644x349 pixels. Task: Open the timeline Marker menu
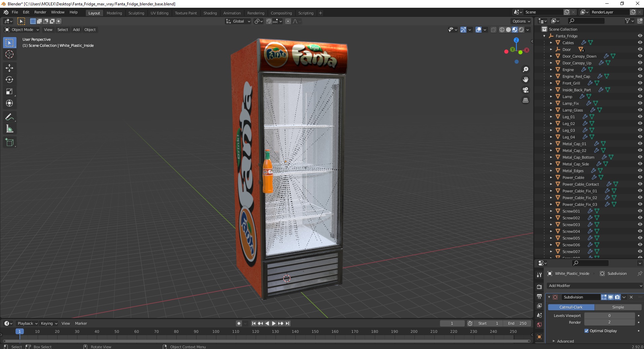click(x=81, y=323)
